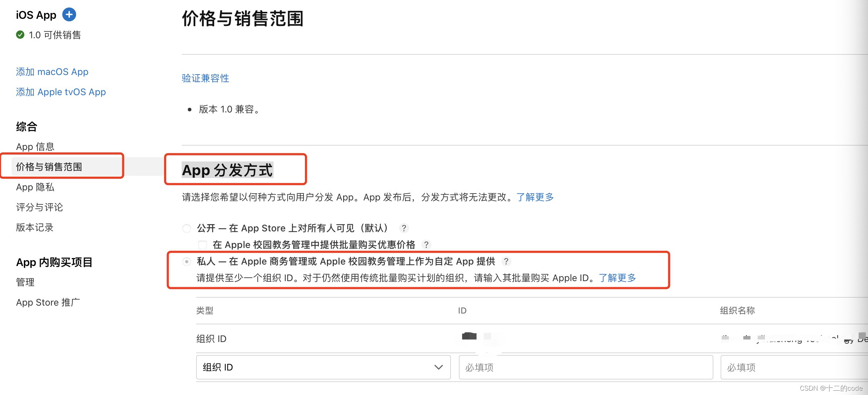The image size is (868, 395).
Task: Click the 价格与销售范围 page title
Action: click(x=243, y=18)
